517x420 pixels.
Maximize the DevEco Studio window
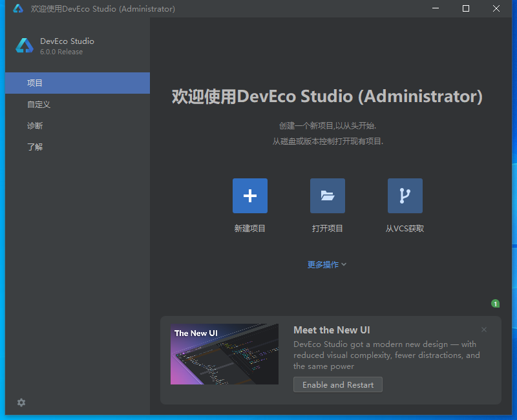click(466, 8)
